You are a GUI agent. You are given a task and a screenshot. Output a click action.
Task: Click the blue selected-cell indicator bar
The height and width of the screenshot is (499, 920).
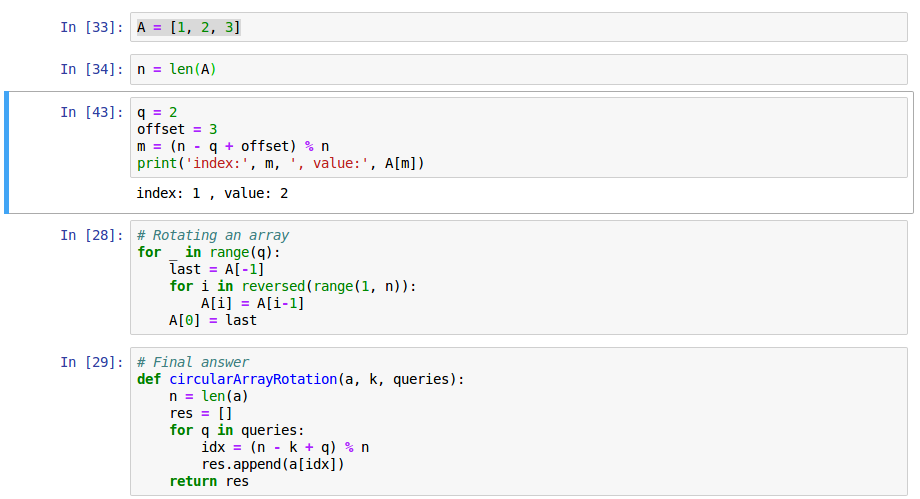point(6,153)
